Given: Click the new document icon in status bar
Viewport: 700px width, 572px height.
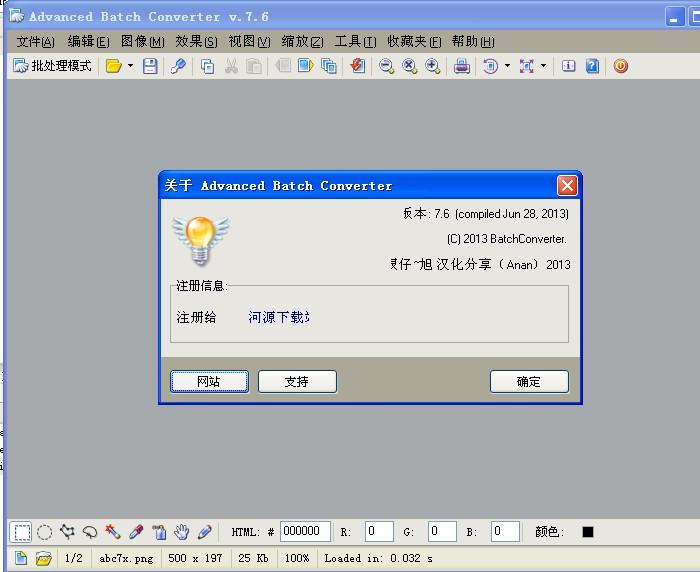Looking at the screenshot, I should [21, 558].
